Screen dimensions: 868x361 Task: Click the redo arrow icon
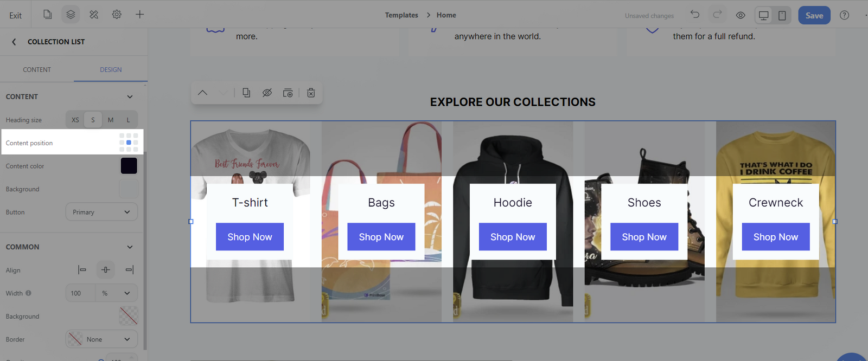(717, 15)
